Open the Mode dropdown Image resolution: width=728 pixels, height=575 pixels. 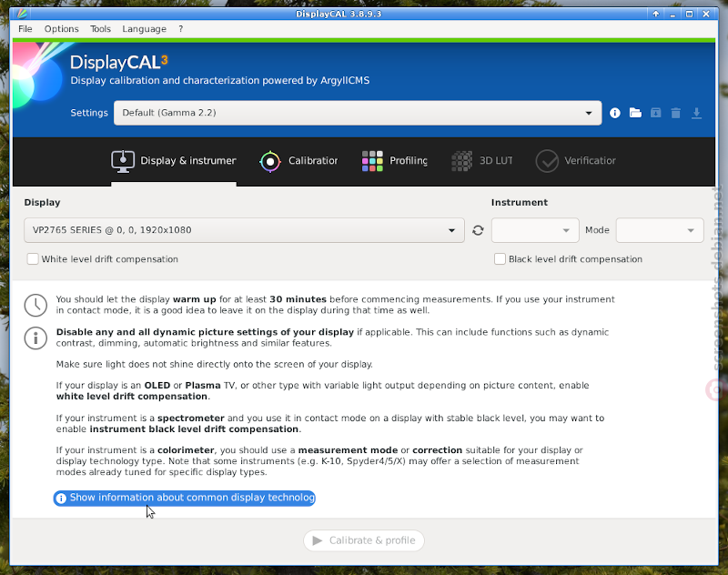[x=660, y=230]
